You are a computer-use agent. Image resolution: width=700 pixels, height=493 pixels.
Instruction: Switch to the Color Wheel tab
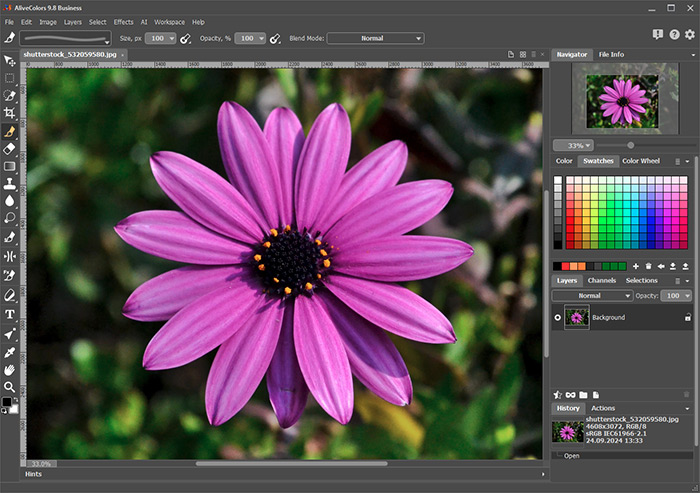click(x=641, y=161)
